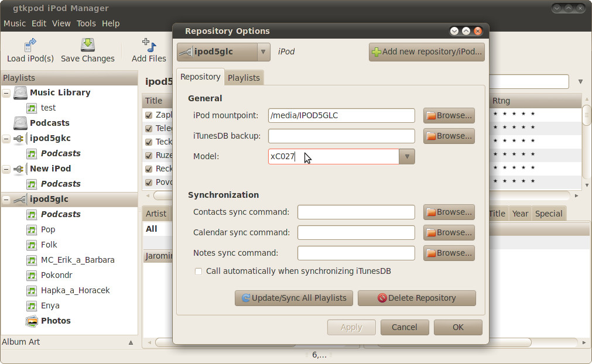The width and height of the screenshot is (592, 364).
Task: Select the Repository tab
Action: click(200, 77)
